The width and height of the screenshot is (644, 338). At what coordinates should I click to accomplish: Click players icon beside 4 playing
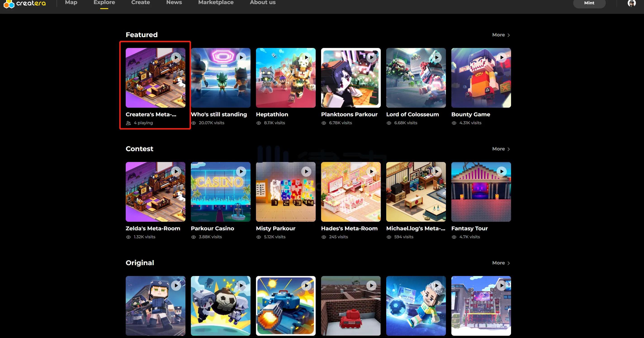[x=128, y=123]
